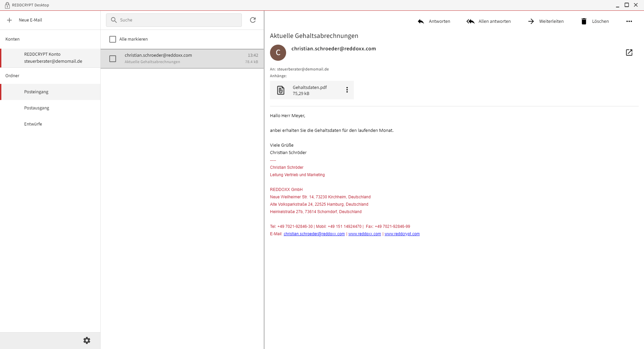Open the www.reddcrypt.com link
Viewport: 644px width, 349px height.
point(402,234)
